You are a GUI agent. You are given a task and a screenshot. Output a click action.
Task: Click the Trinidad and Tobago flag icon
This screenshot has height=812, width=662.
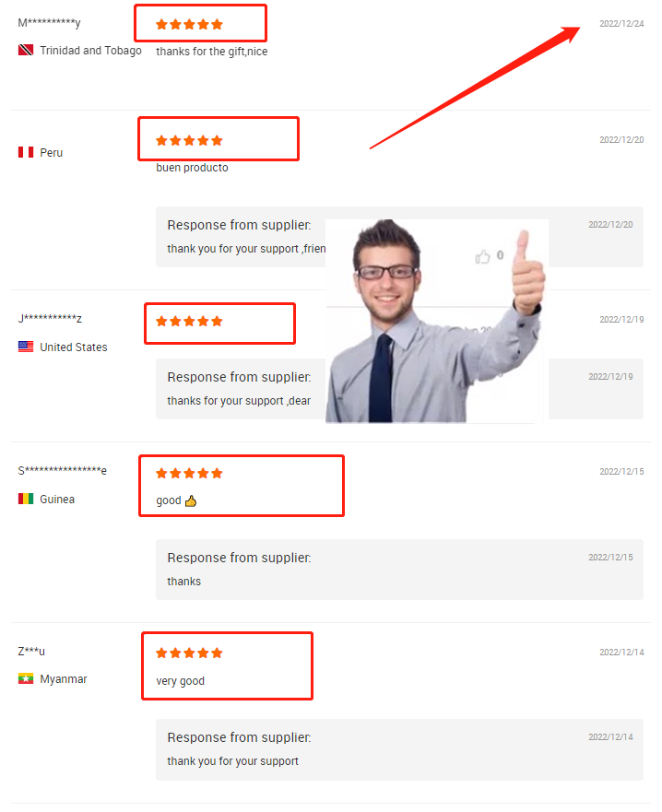26,51
